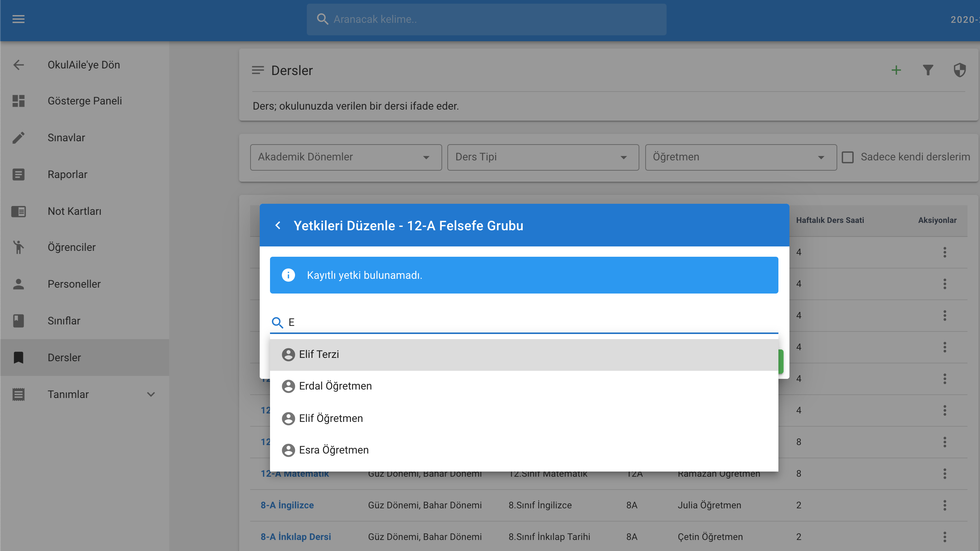Click the report document icon for Raporlar

[x=18, y=175]
